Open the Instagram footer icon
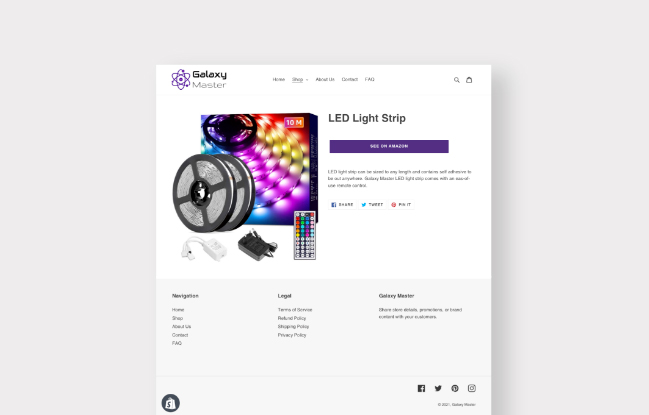 [472, 388]
